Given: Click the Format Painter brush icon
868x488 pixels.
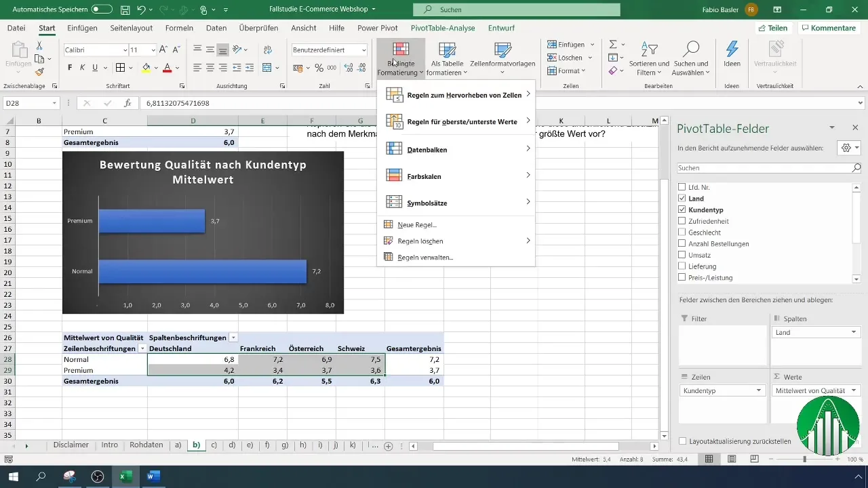Looking at the screenshot, I should coord(39,73).
